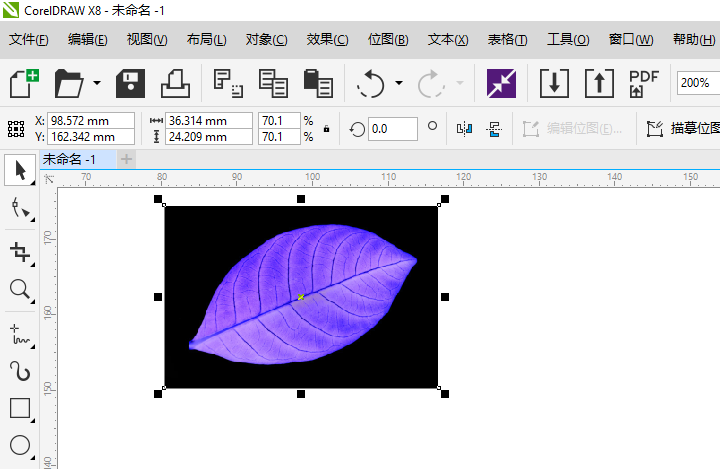
Task: Select the Ellipse tool
Action: pyautogui.click(x=19, y=446)
